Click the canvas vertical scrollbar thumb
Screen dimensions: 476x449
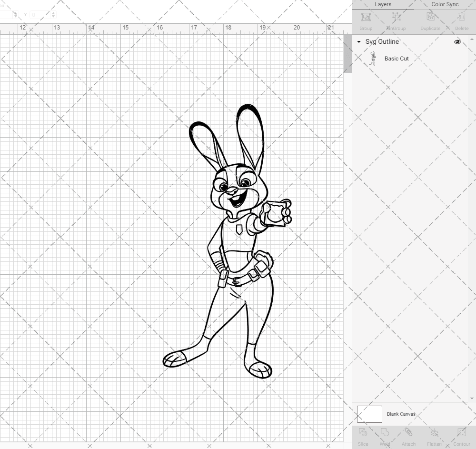click(347, 53)
